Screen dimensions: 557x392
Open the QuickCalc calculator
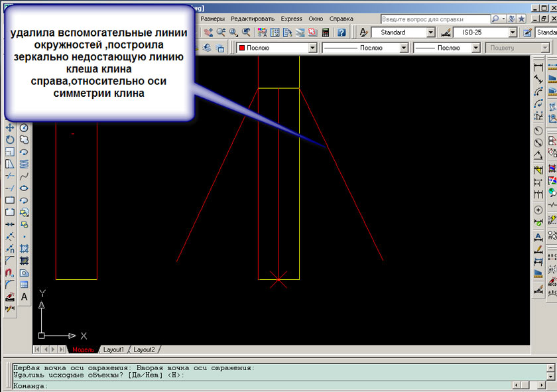tap(325, 32)
